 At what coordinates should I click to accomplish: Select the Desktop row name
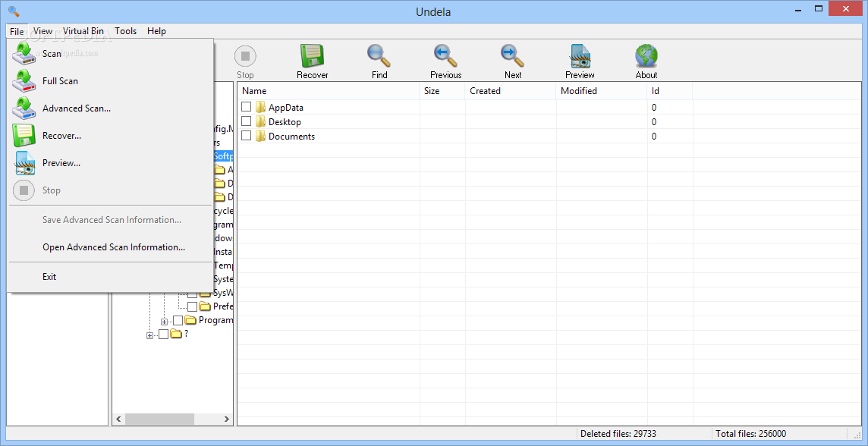pos(285,121)
